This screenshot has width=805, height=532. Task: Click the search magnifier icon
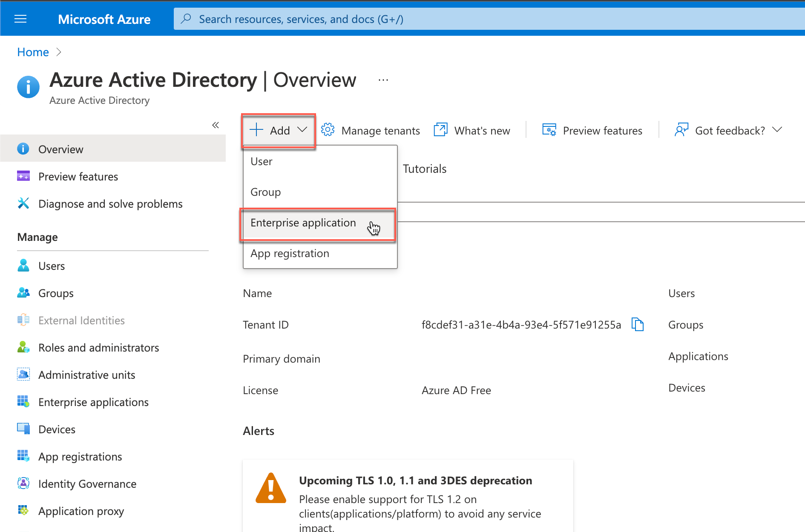(186, 19)
